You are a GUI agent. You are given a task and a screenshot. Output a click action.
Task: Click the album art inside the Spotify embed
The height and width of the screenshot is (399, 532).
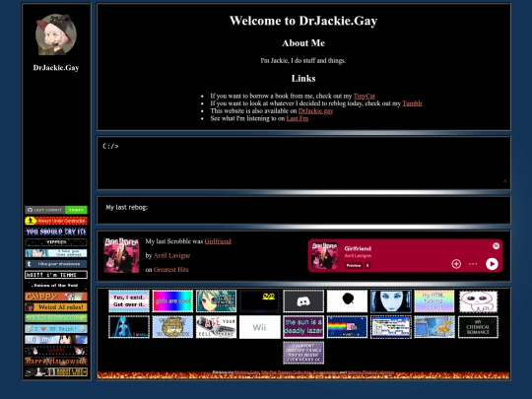[325, 255]
